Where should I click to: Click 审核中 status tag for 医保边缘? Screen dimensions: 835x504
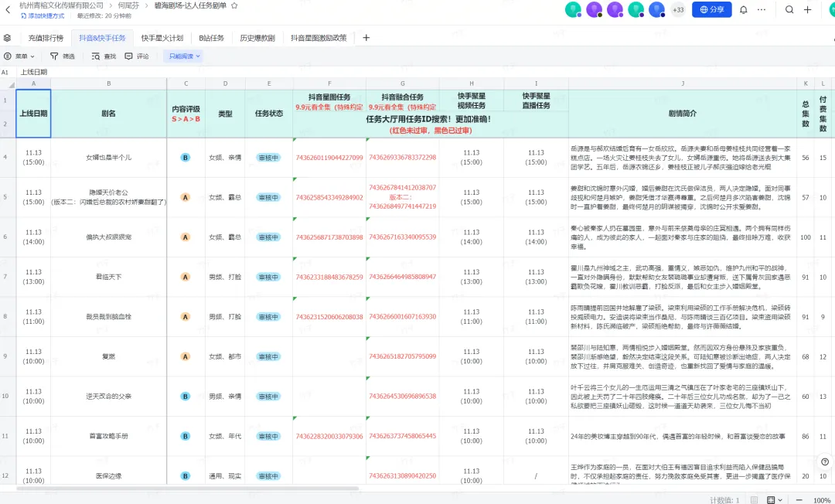pos(268,476)
